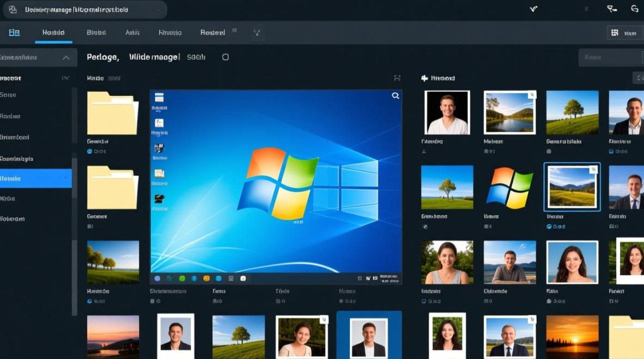This screenshot has width=644, height=359.
Task: Toggle selection on the bottom-row portrait thumbnail
Action: pos(323,318)
